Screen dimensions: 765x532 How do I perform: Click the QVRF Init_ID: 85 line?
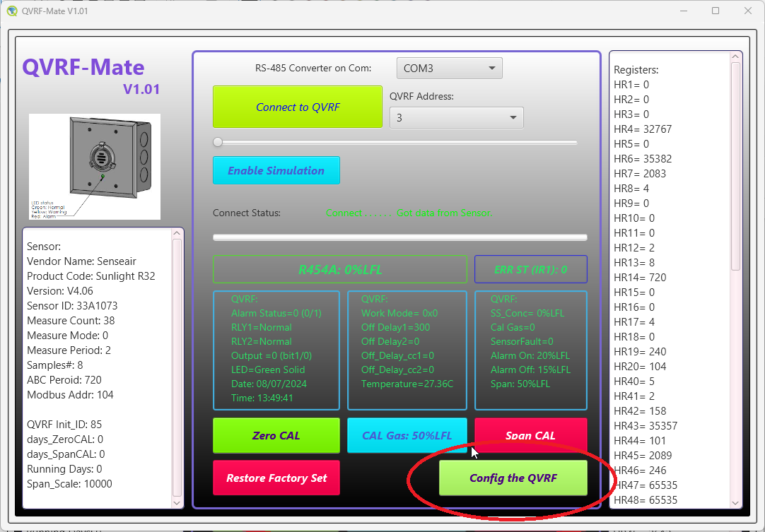pyautogui.click(x=64, y=424)
